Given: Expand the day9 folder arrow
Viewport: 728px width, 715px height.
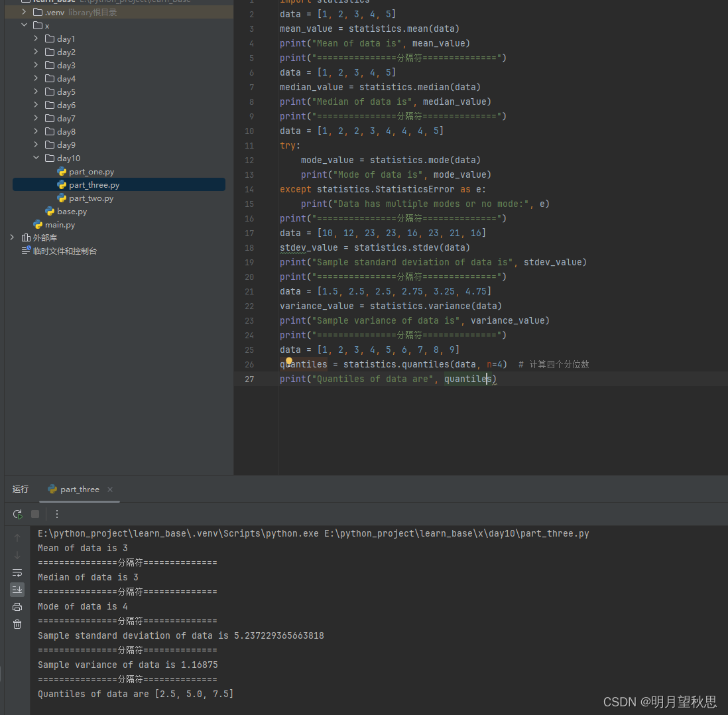Looking at the screenshot, I should point(36,145).
